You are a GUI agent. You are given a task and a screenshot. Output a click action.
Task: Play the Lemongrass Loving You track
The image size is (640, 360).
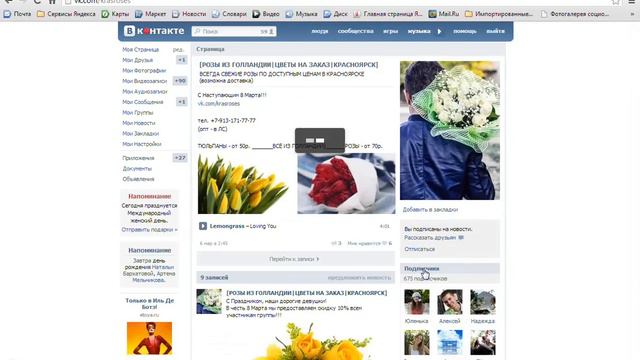point(203,226)
